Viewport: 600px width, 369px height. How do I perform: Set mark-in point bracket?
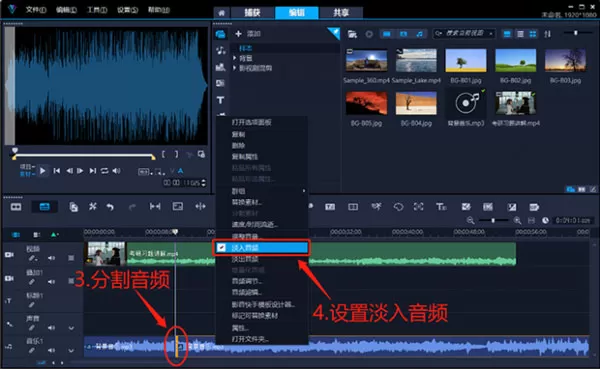(163, 154)
